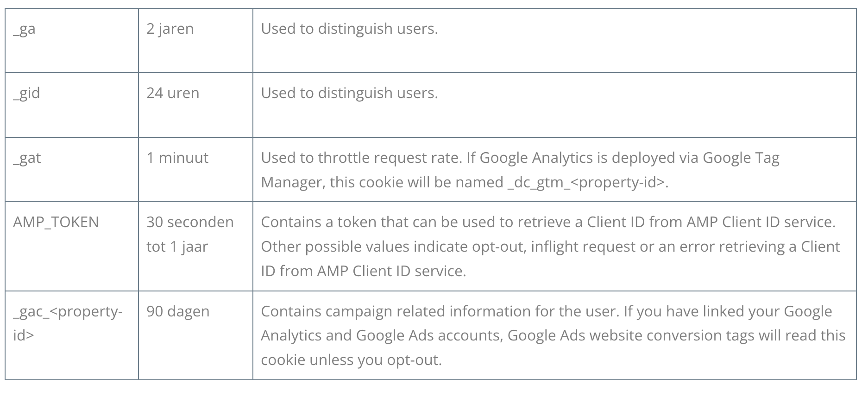868x396 pixels.
Task: Click the _gid row description text
Action: click(349, 93)
